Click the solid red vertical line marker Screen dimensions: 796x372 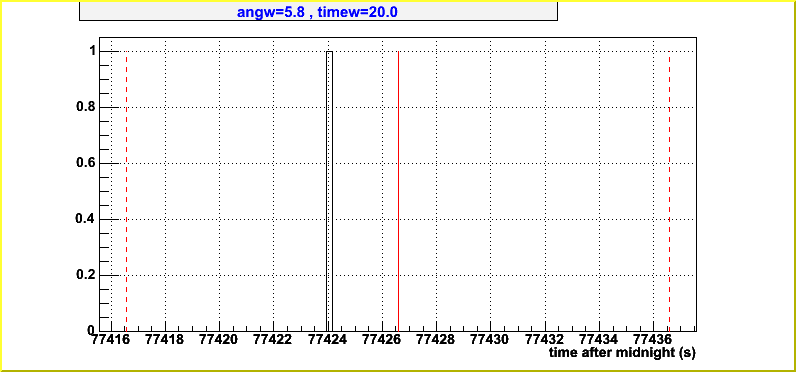click(x=399, y=191)
